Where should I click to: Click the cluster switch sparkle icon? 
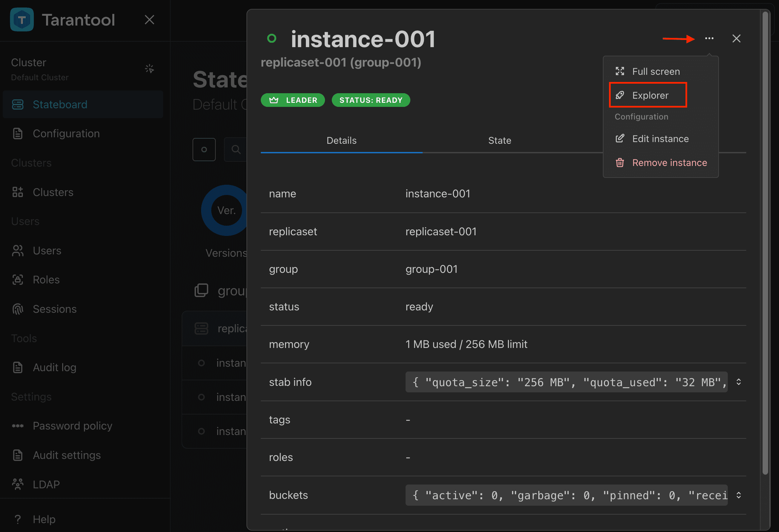pos(150,69)
